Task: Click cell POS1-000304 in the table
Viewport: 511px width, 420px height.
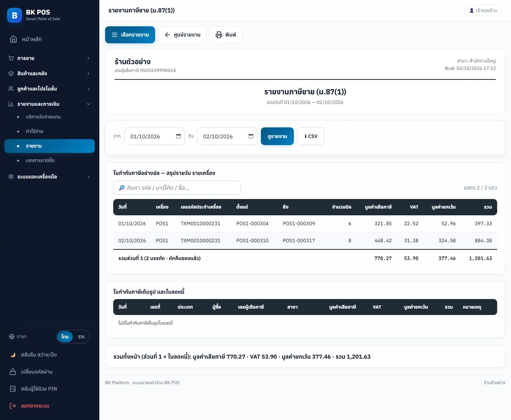Action: click(252, 223)
